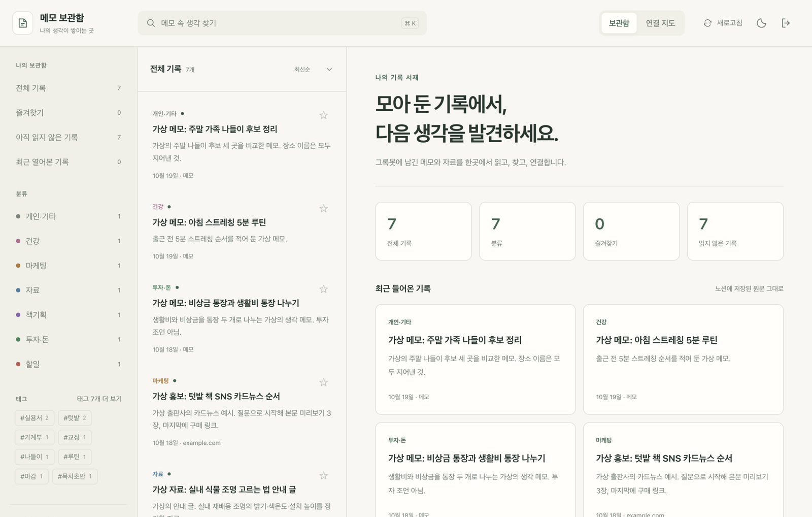Select the #텃밭 tag chip
Viewport: 812px width, 517px height.
(x=75, y=418)
